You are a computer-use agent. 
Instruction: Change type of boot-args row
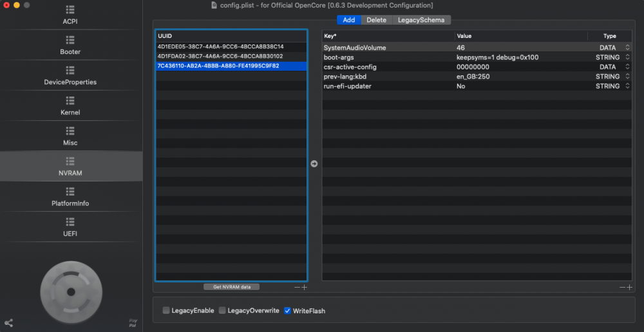pyautogui.click(x=627, y=57)
